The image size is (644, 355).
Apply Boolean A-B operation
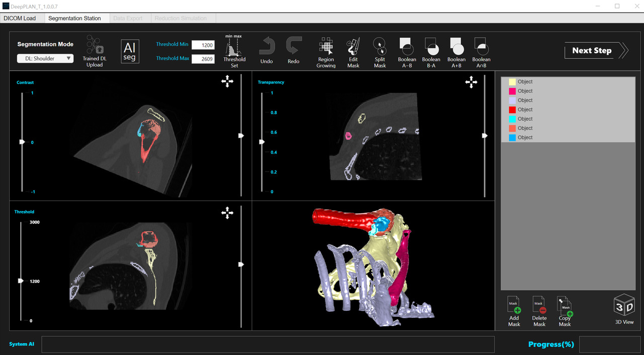pyautogui.click(x=407, y=52)
